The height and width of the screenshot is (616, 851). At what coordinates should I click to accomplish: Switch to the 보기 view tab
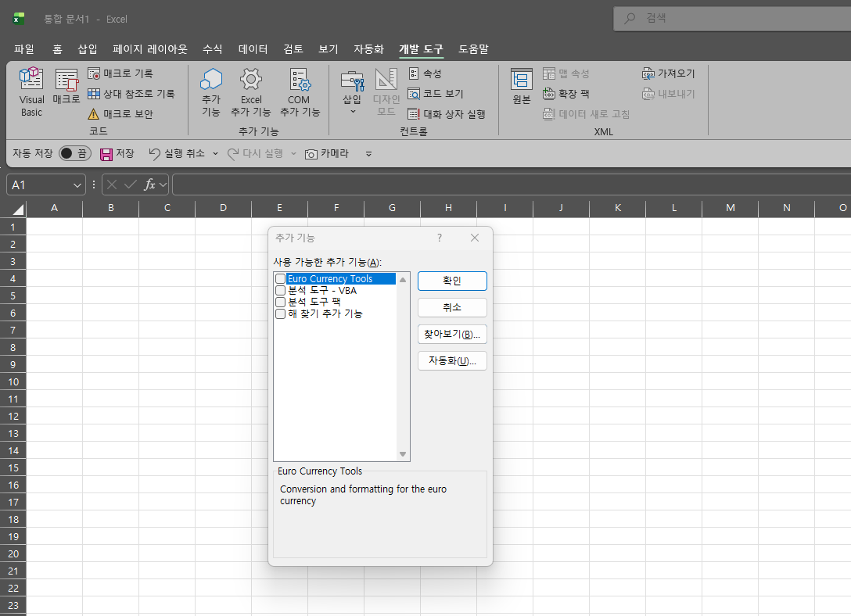329,49
